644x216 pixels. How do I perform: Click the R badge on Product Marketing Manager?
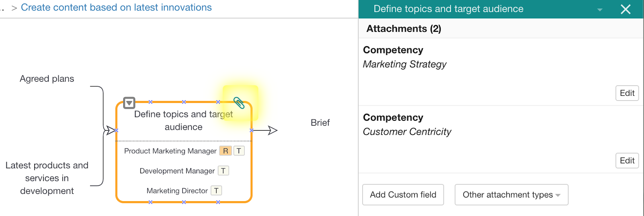pos(225,151)
